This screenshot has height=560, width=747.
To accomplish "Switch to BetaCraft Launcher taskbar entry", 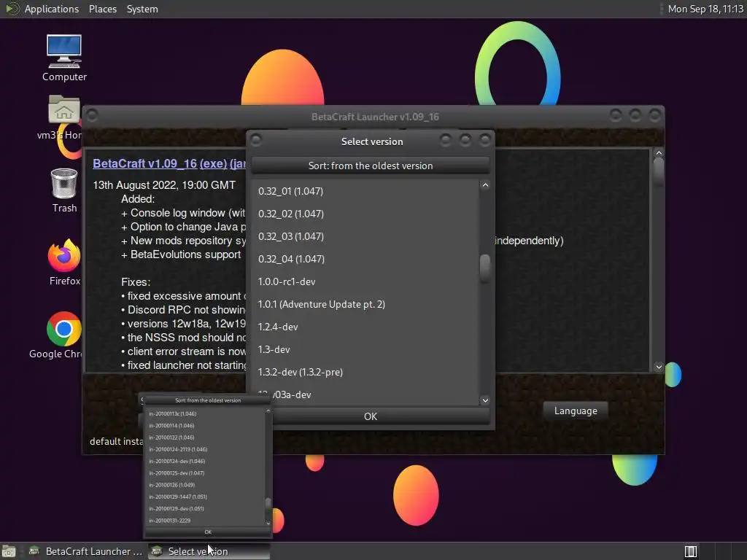I will click(x=86, y=551).
